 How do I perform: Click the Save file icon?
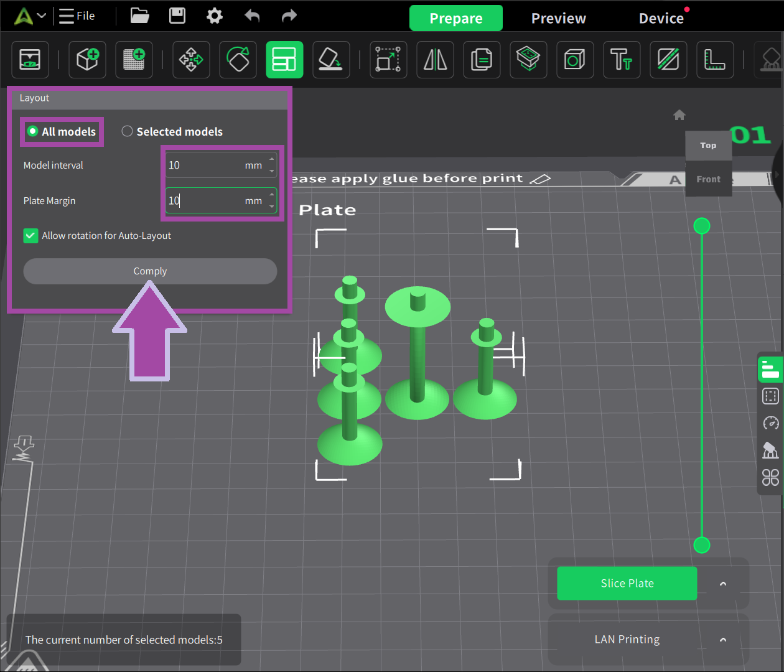tap(177, 16)
